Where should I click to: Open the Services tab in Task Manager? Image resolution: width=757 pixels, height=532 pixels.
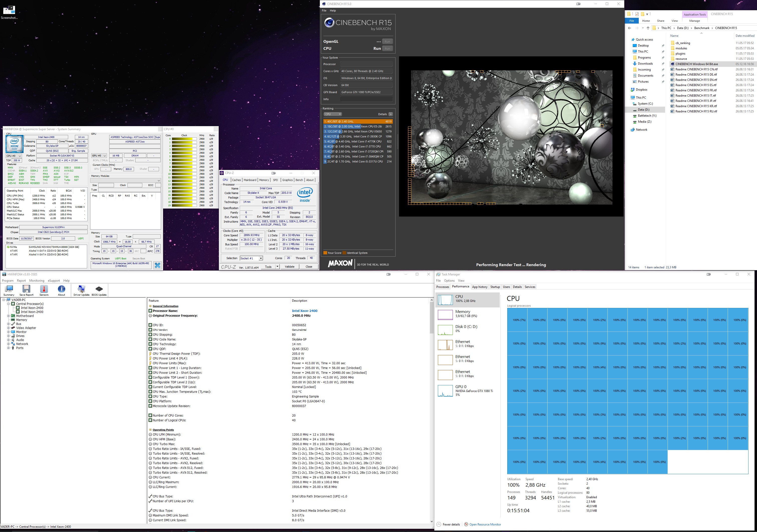click(x=530, y=287)
